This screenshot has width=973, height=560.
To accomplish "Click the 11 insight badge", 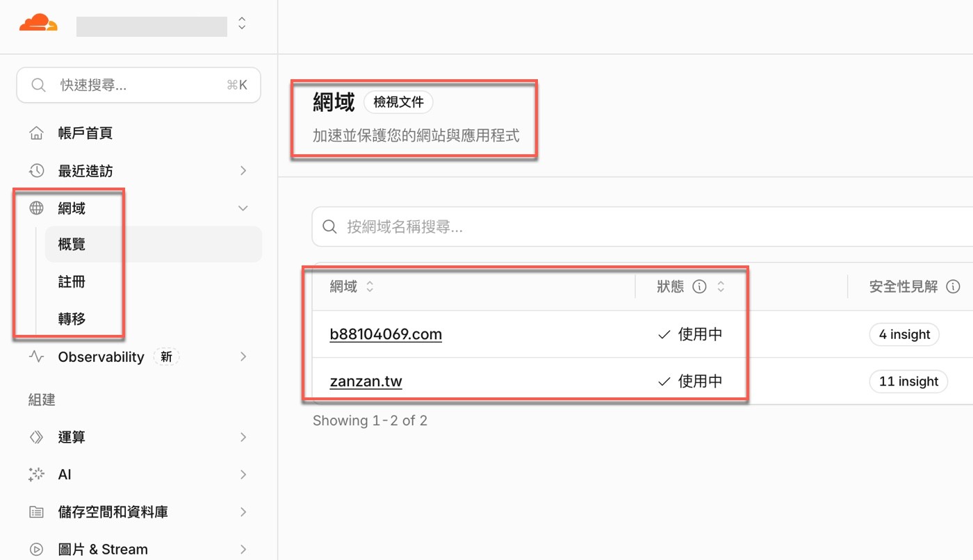I will 908,381.
